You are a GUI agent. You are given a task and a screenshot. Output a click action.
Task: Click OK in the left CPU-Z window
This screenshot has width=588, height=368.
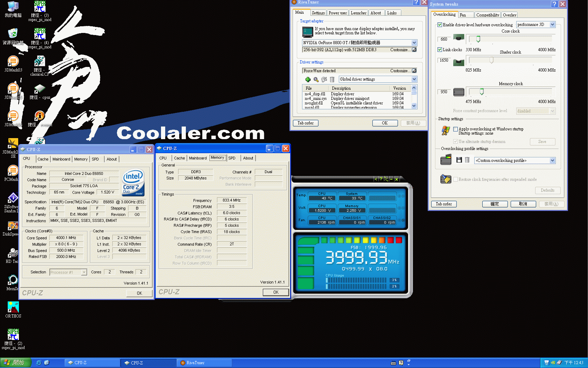point(139,293)
